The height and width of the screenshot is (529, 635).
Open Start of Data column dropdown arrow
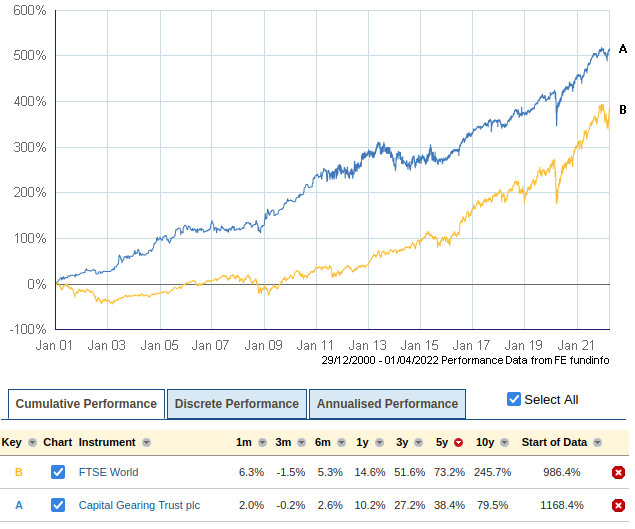(596, 443)
